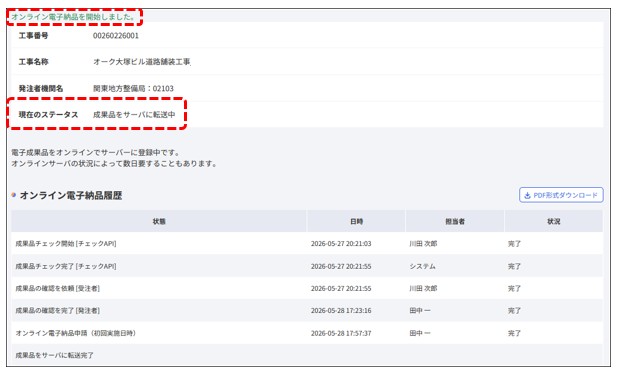Click 川田 次郎 in the 成果品の確認を依頼 row
This screenshot has height=374, width=617.
(423, 289)
